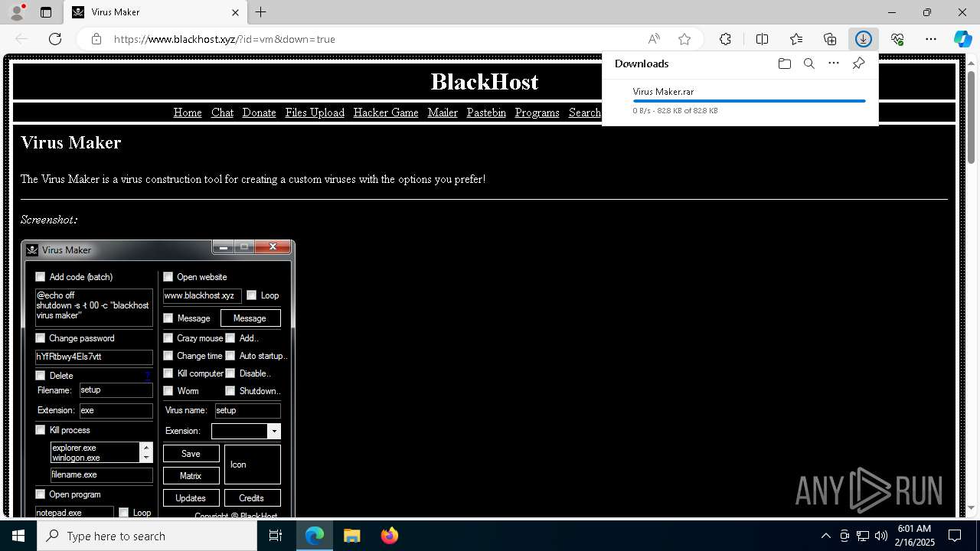Image resolution: width=980 pixels, height=551 pixels.
Task: Toggle the Downloads toolbar button
Action: tap(864, 39)
